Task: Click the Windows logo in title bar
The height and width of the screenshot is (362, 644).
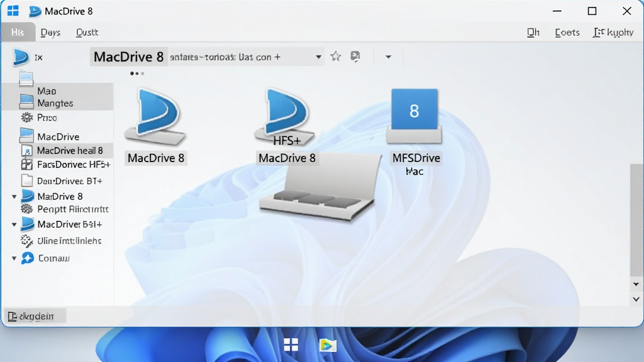Action: [13, 11]
